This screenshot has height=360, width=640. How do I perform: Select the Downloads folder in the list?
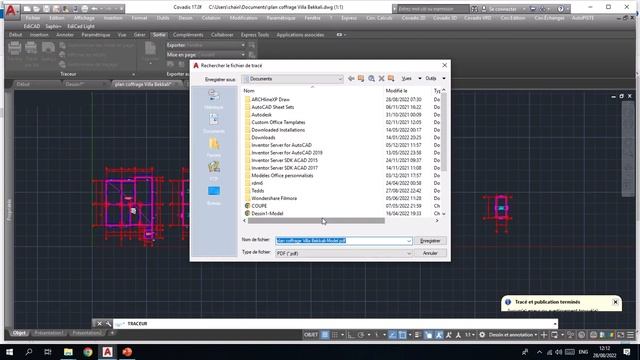(x=263, y=138)
